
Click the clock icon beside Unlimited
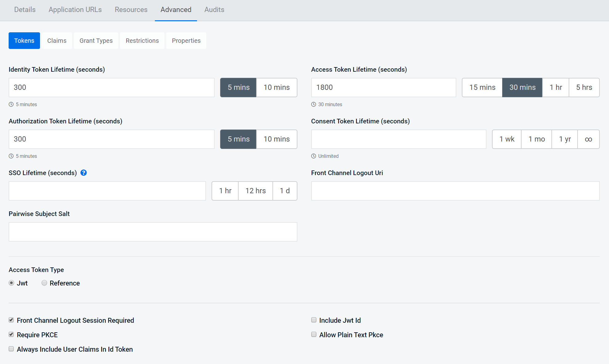pos(313,156)
